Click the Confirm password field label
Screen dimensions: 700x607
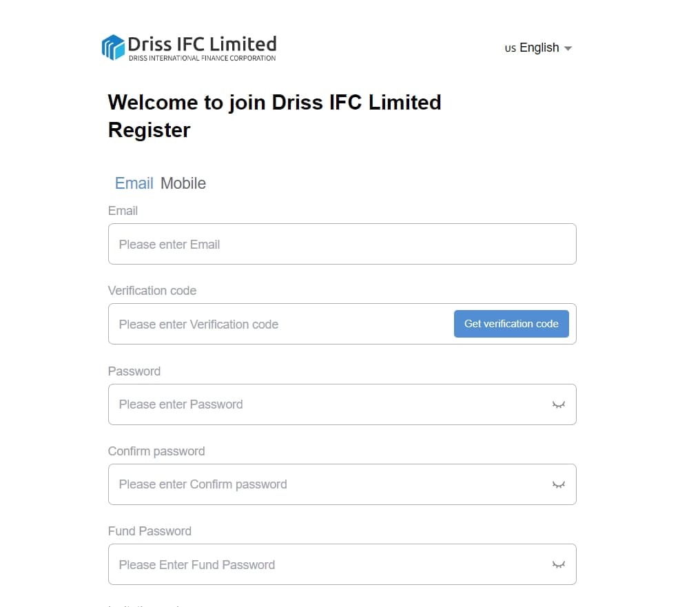pyautogui.click(x=156, y=451)
